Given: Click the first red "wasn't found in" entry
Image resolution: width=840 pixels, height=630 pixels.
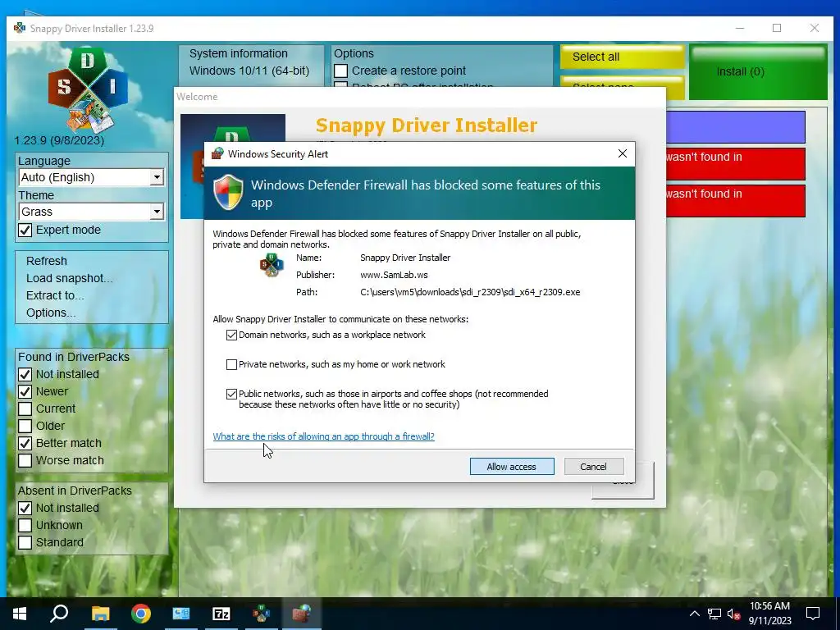Looking at the screenshot, I should click(736, 164).
